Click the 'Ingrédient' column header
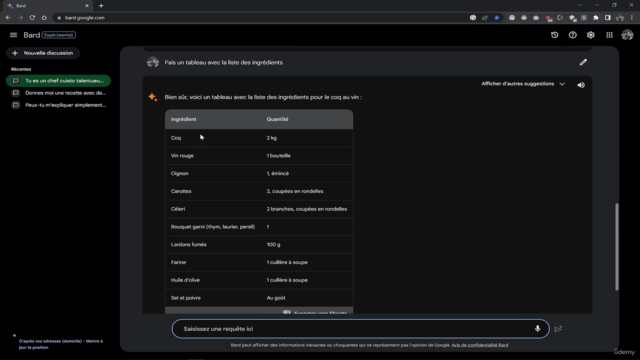The height and width of the screenshot is (360, 640). pos(184,119)
